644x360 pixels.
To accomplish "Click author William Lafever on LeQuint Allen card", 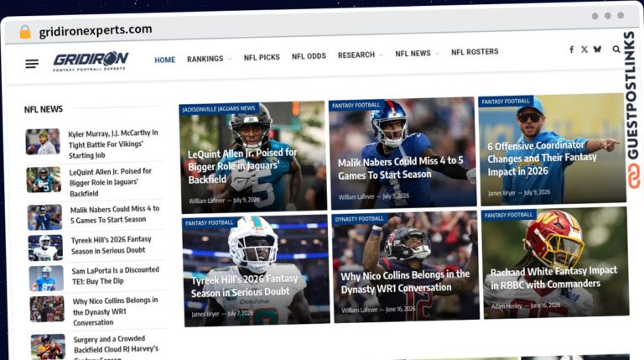I will (206, 201).
